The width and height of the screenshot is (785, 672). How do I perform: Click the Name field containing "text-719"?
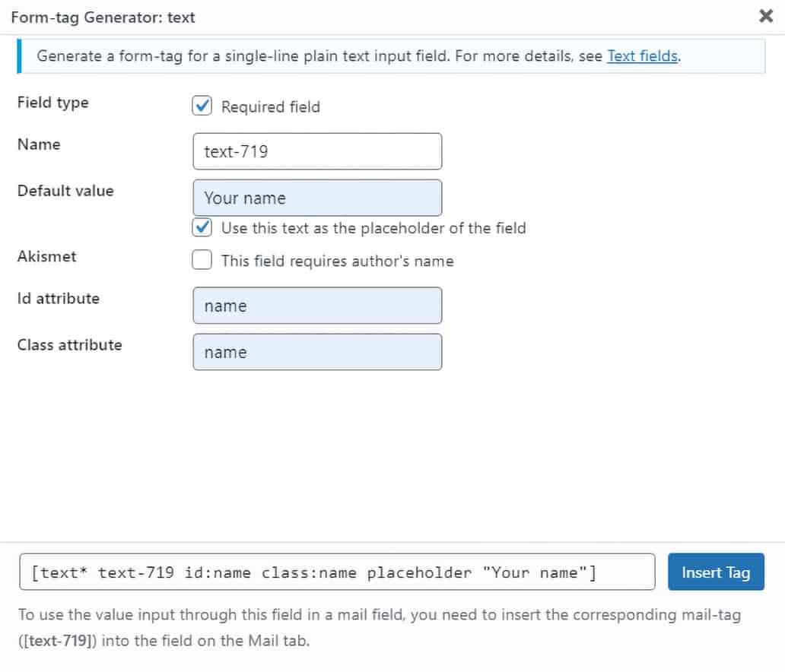click(317, 151)
